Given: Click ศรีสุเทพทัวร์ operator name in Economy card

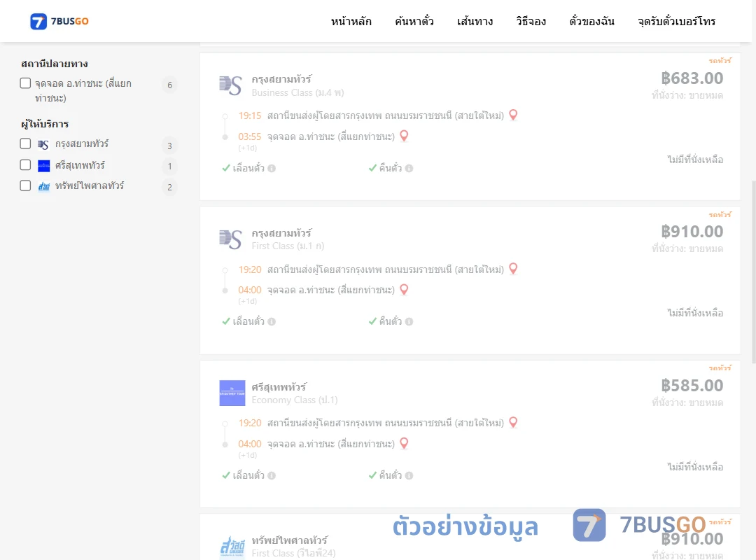Looking at the screenshot, I should pos(279,387).
